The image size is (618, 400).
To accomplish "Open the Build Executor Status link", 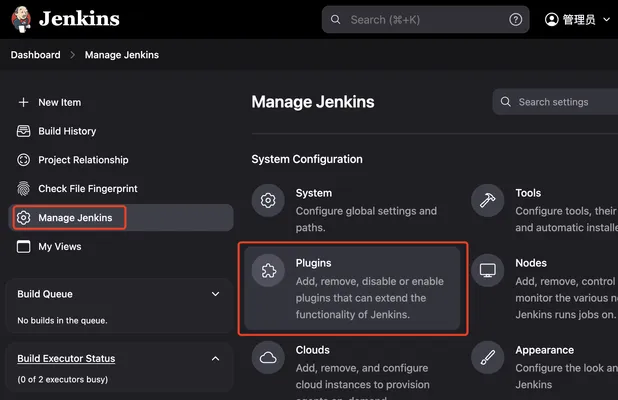I will point(66,359).
